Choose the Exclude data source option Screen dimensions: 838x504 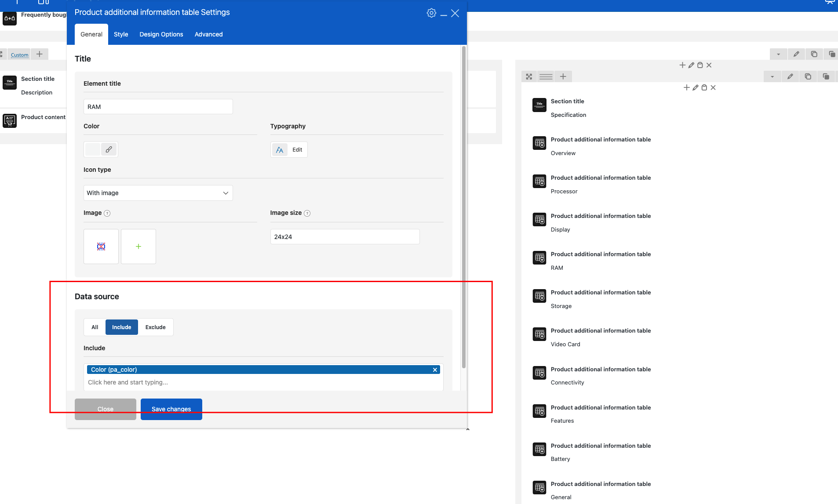[x=156, y=327]
